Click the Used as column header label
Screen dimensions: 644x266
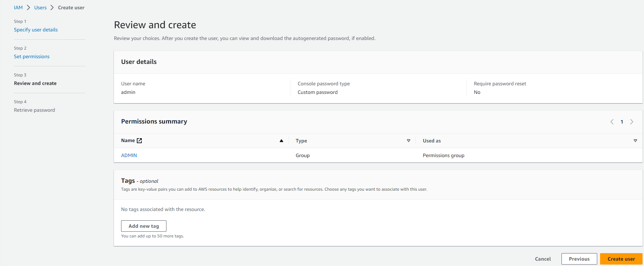pyautogui.click(x=431, y=141)
